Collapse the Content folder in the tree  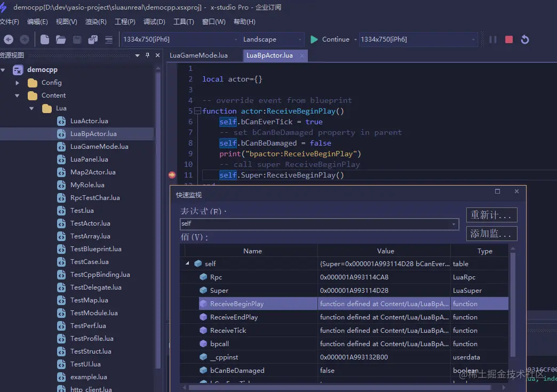(x=18, y=95)
